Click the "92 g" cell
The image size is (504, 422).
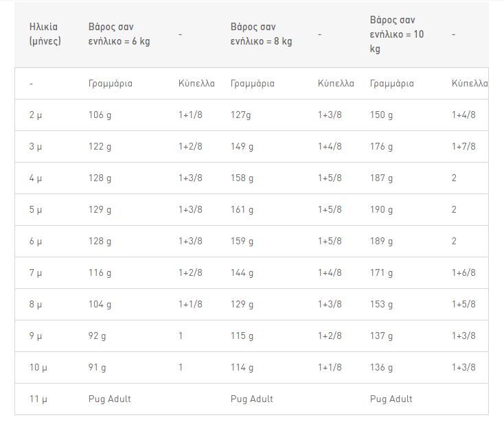(x=98, y=336)
